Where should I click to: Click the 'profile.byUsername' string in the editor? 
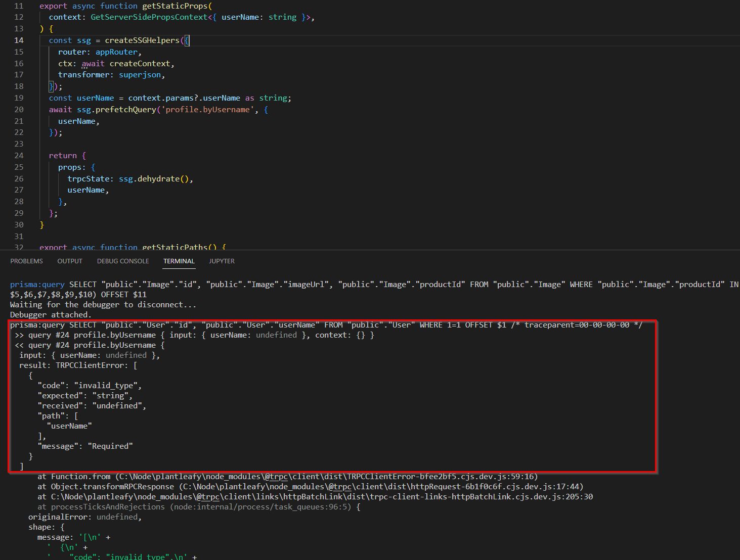[207, 110]
